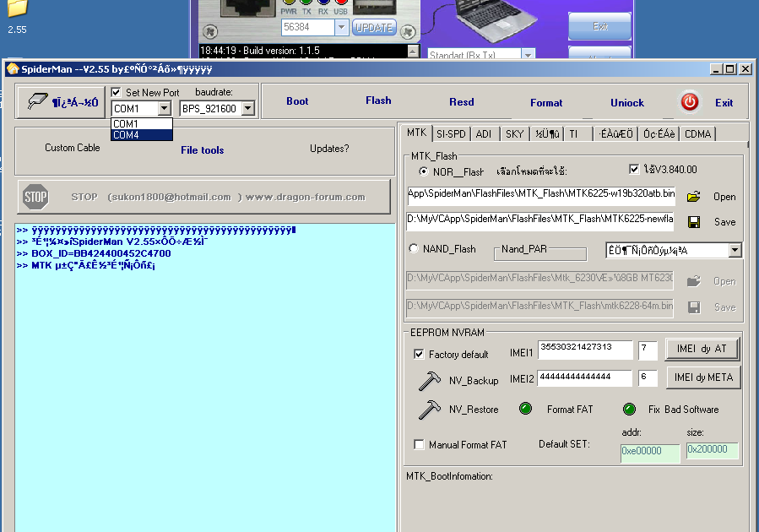The width and height of the screenshot is (759, 532).
Task: Select the NAND_Flash radio button
Action: [x=414, y=248]
